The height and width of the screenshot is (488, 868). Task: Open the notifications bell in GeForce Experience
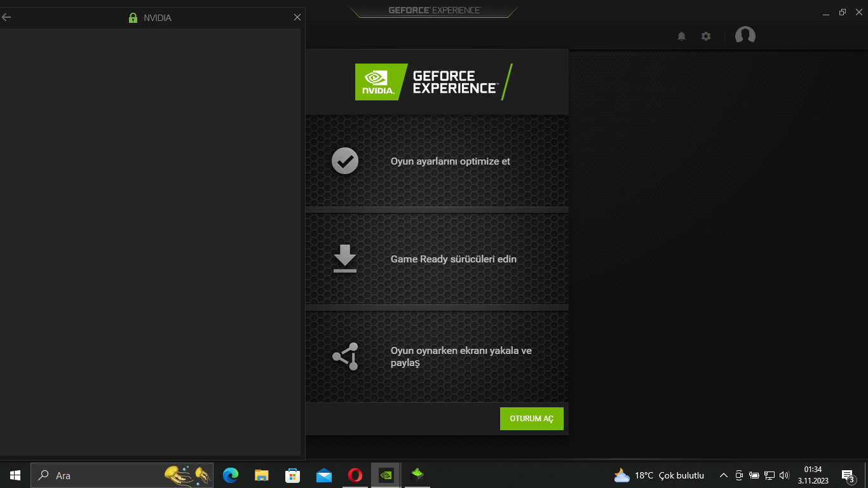[682, 36]
